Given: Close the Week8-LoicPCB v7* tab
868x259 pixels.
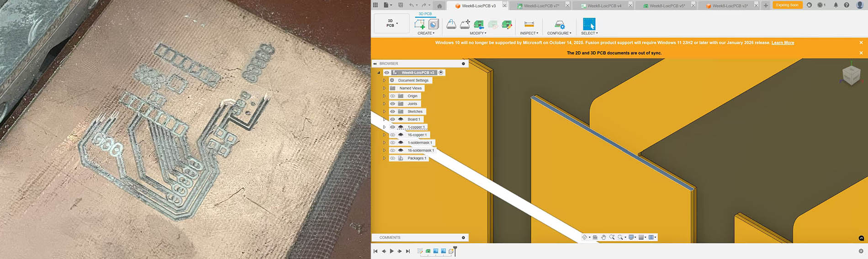Looking at the screenshot, I should coord(567,5).
